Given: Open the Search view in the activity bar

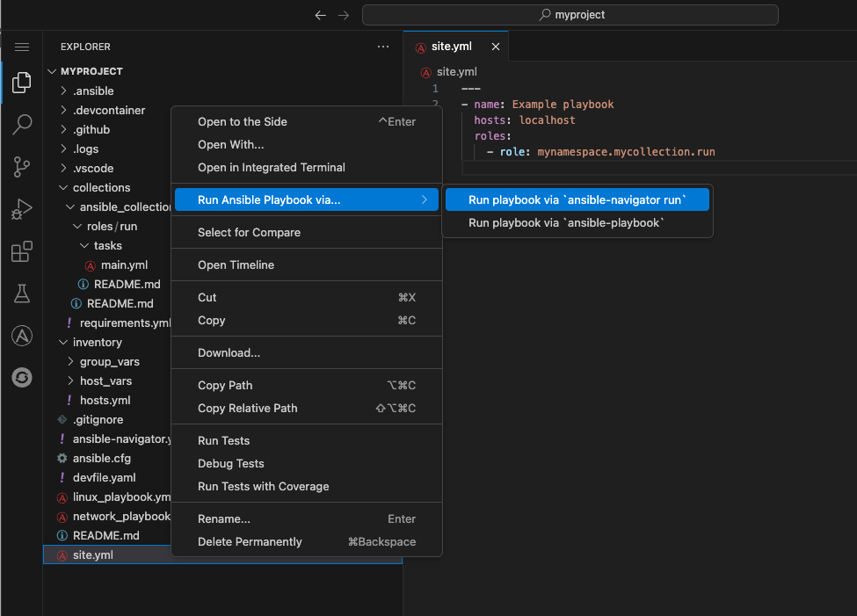Looking at the screenshot, I should [x=21, y=125].
